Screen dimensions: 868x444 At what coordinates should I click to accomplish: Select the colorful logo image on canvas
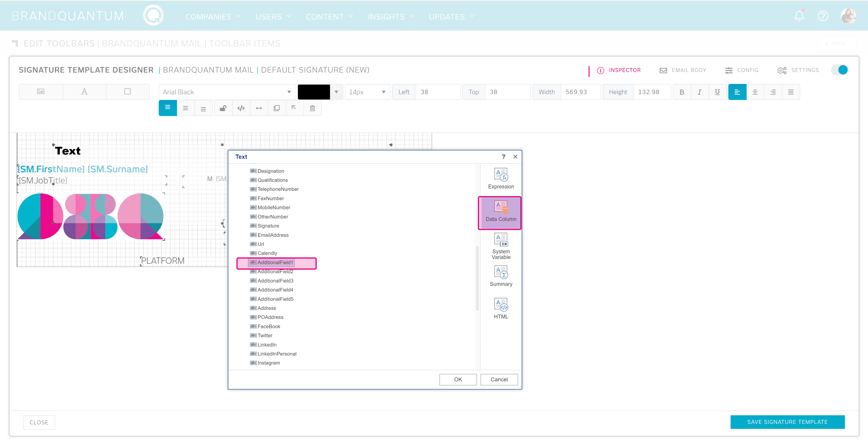click(90, 216)
